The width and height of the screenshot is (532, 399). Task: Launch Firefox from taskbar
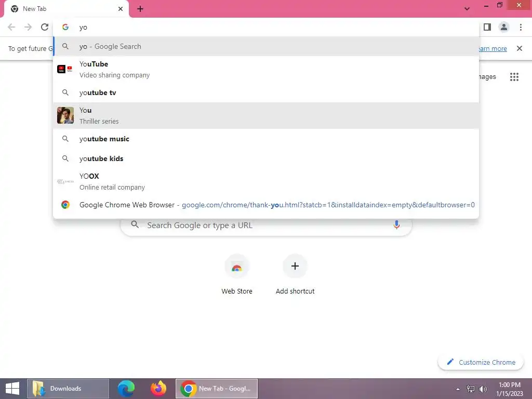(x=158, y=389)
